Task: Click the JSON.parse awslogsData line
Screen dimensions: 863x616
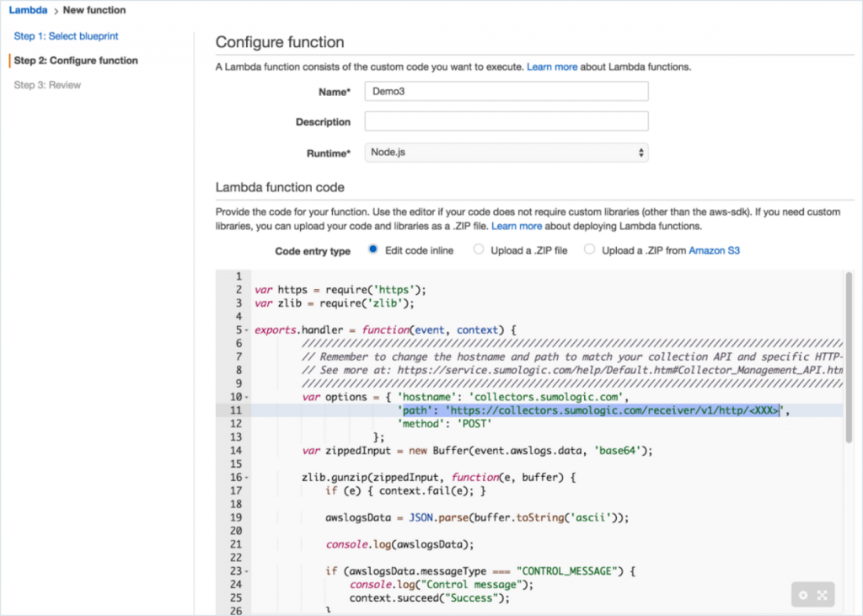Action: (477, 518)
